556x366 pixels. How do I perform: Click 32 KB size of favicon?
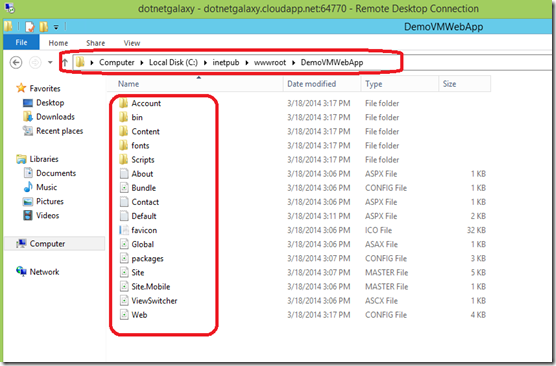[x=476, y=230]
